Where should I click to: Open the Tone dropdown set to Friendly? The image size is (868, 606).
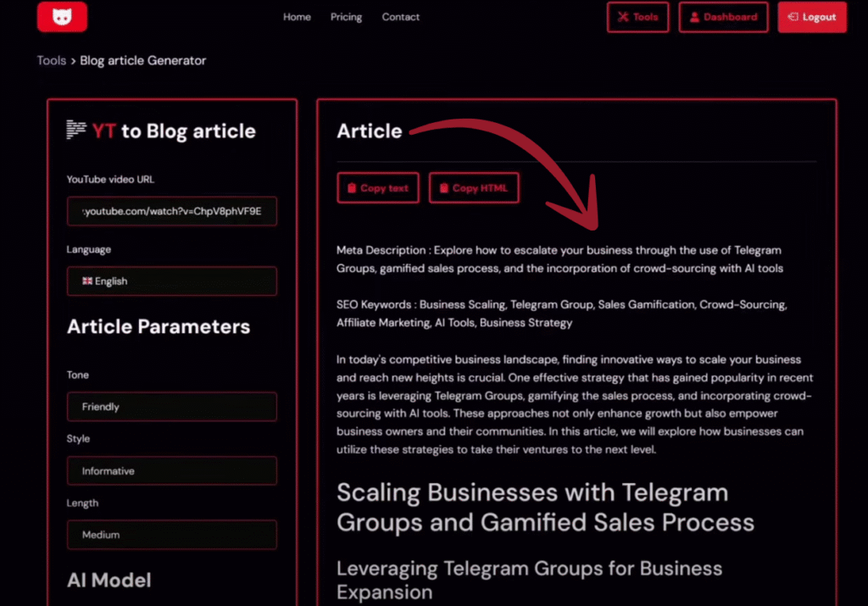tap(172, 406)
